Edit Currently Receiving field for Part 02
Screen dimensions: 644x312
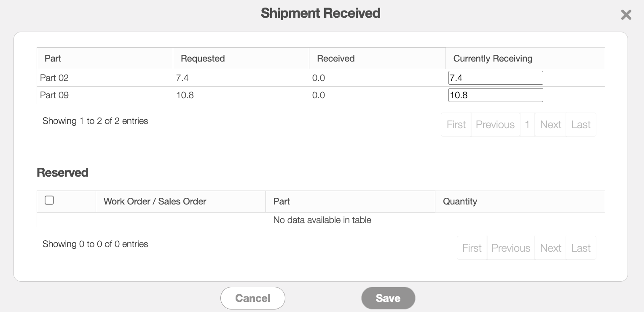(496, 78)
